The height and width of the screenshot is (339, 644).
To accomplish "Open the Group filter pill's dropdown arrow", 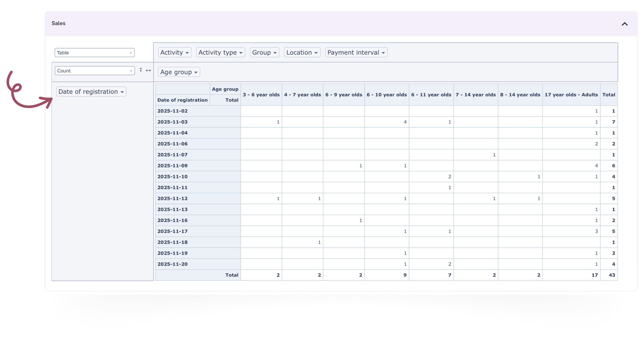I will [275, 52].
